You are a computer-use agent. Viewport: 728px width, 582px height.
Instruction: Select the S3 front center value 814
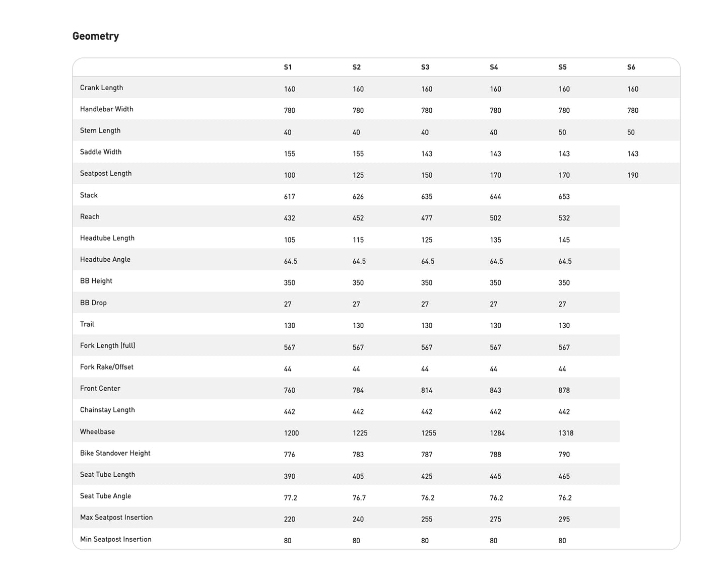(427, 390)
